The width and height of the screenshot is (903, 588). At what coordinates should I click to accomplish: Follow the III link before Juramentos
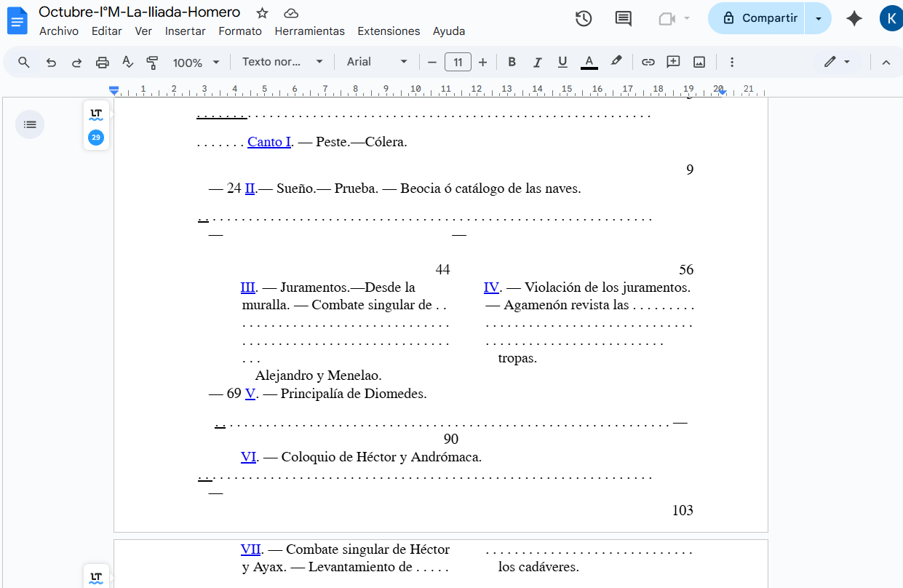click(248, 287)
